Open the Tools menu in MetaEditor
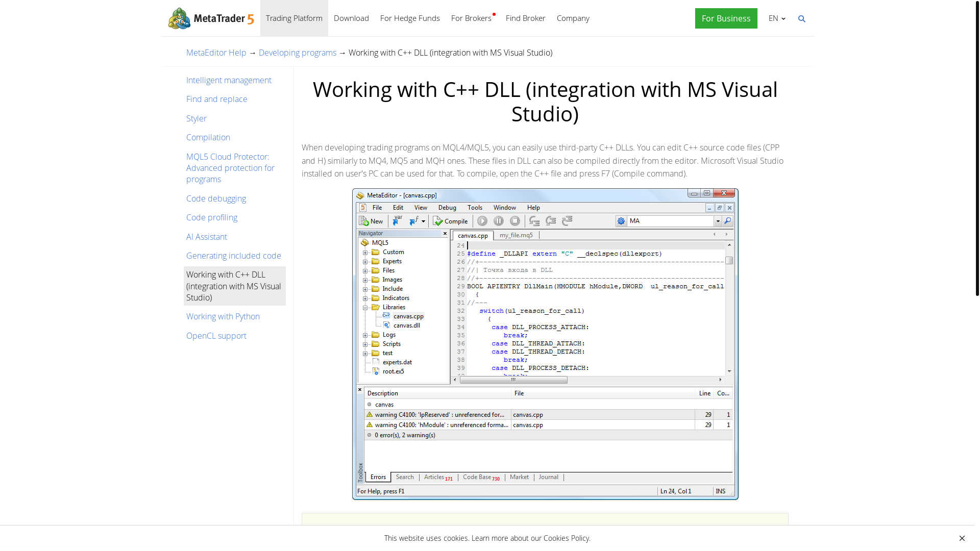The width and height of the screenshot is (980, 551). point(475,208)
